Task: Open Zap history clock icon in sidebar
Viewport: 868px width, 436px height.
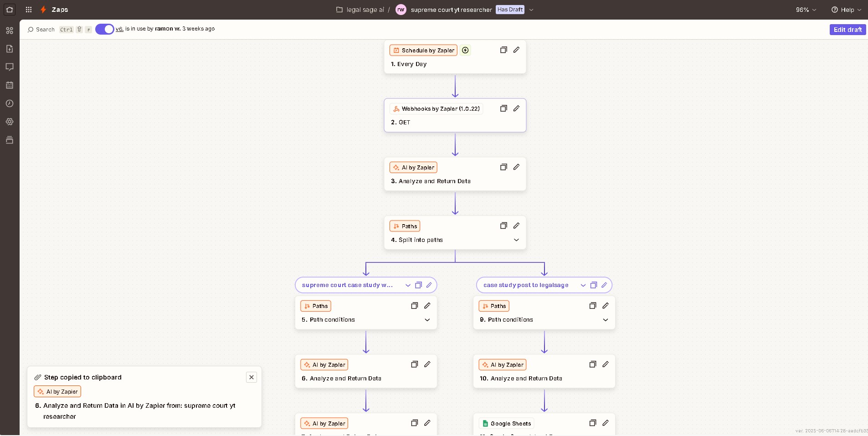Action: pyautogui.click(x=10, y=103)
